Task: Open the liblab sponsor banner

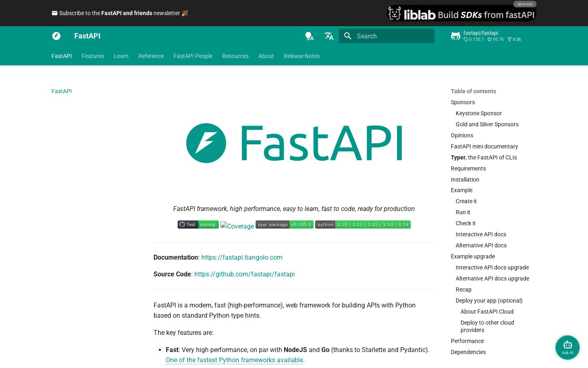Action: 461,13
